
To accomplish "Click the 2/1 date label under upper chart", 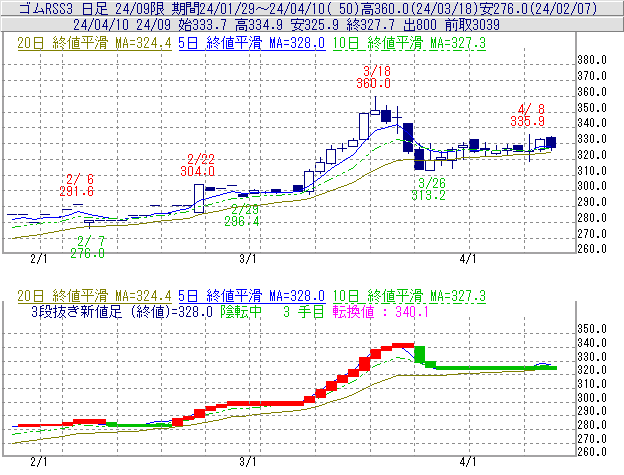I will (39, 259).
